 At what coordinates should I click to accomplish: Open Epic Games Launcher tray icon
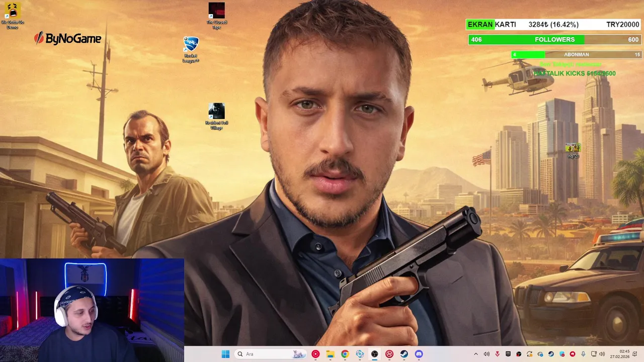coord(508,354)
